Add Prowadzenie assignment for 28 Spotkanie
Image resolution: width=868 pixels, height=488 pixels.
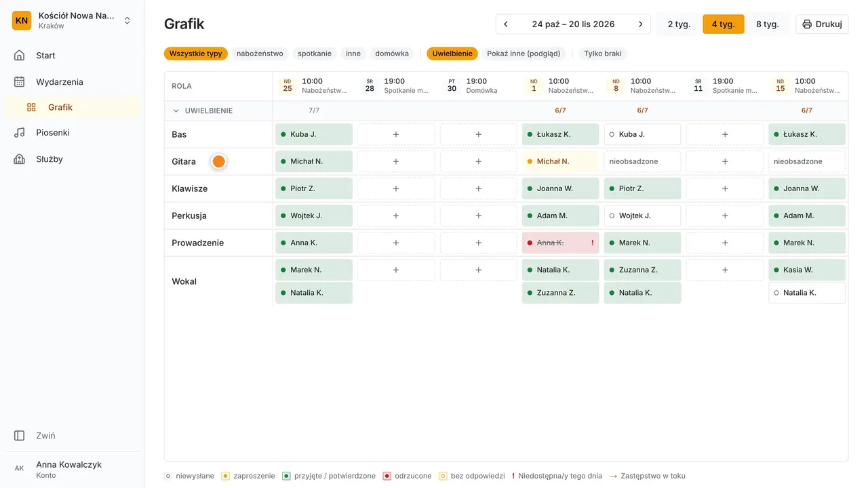396,243
